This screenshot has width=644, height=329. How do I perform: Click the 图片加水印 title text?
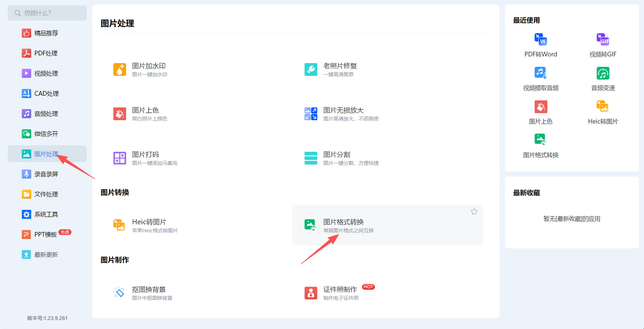point(149,66)
